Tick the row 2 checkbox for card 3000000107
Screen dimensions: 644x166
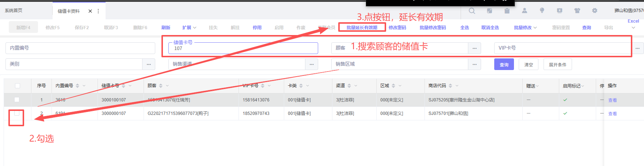[x=17, y=113]
